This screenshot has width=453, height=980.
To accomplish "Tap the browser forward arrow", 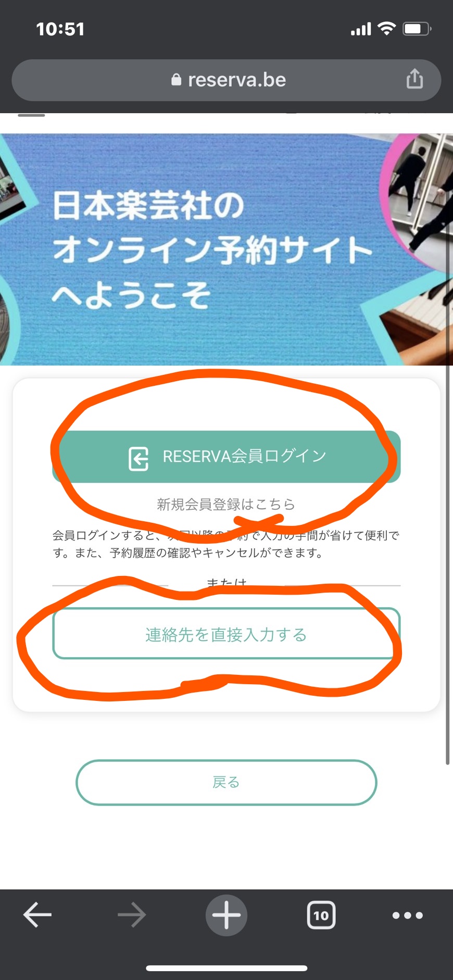I will click(x=131, y=915).
